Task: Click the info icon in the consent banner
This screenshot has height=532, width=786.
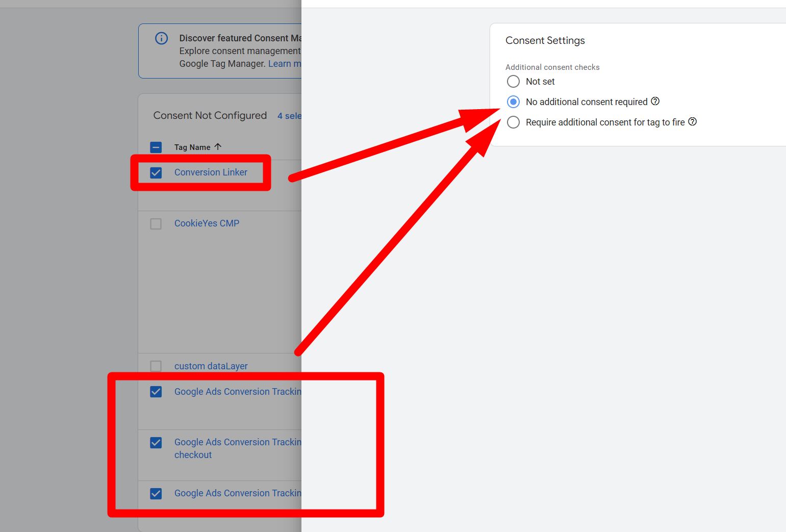Action: pyautogui.click(x=161, y=38)
